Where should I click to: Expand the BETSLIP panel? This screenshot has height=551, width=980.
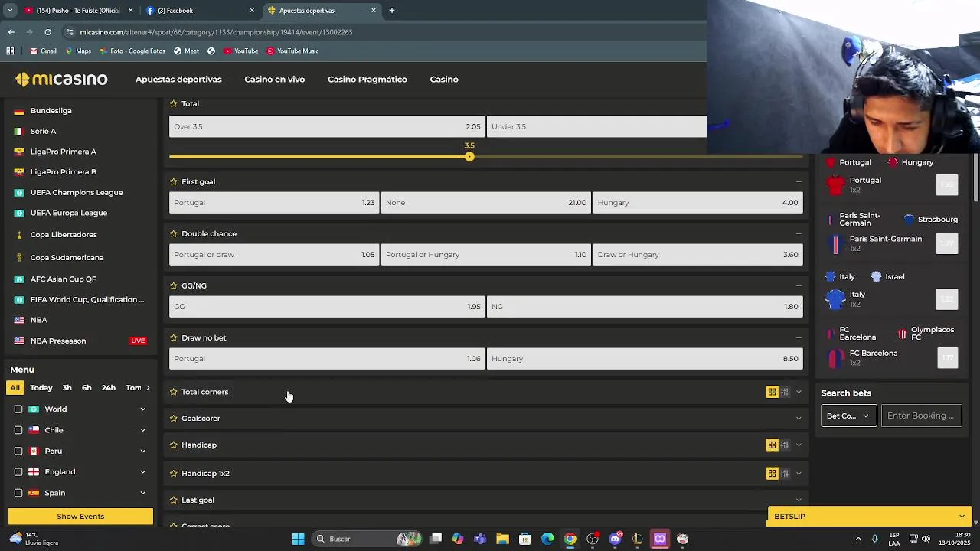(x=870, y=517)
